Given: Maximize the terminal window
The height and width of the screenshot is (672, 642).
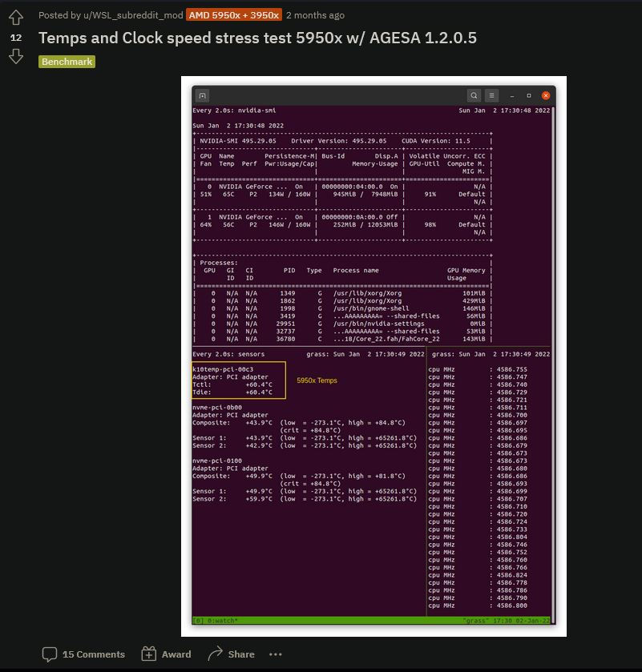Looking at the screenshot, I should click(x=529, y=95).
